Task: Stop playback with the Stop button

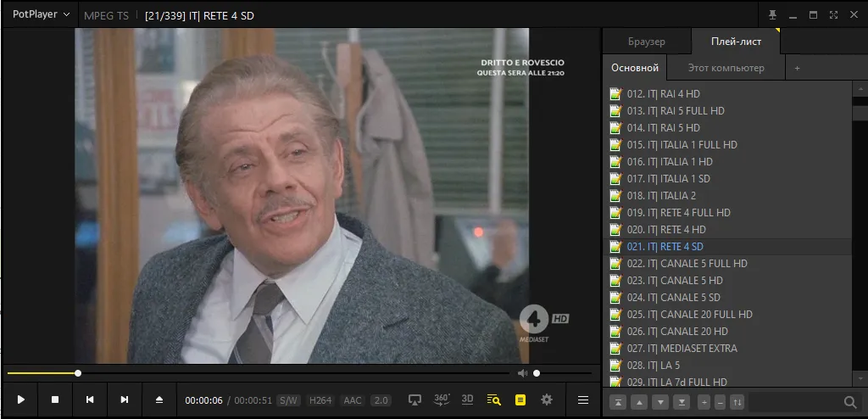Action: (x=55, y=399)
